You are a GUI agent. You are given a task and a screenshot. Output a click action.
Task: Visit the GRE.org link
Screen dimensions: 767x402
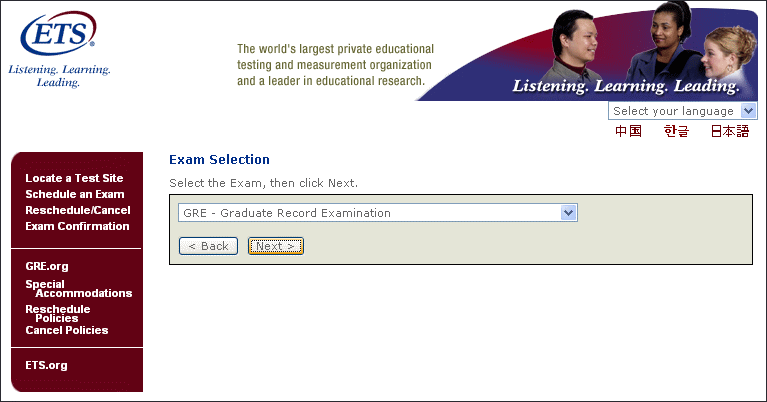coord(47,266)
